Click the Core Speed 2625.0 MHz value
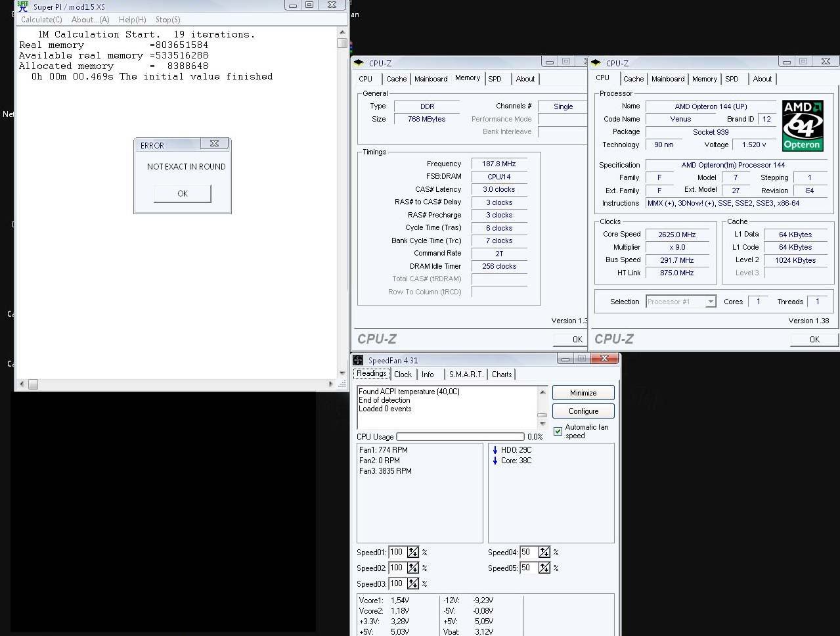Viewport: 840px width, 636px height. pyautogui.click(x=677, y=235)
